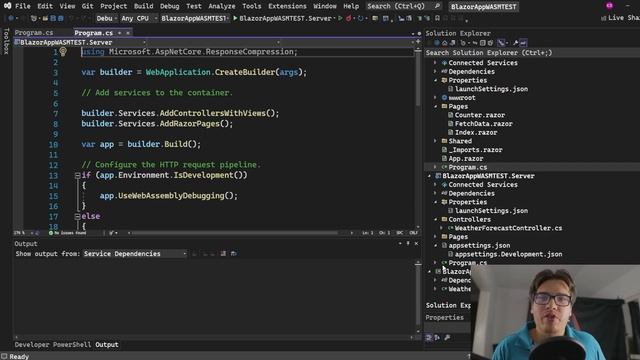Switch to the inactive Program.cs tab
The image size is (640, 360).
(34, 33)
